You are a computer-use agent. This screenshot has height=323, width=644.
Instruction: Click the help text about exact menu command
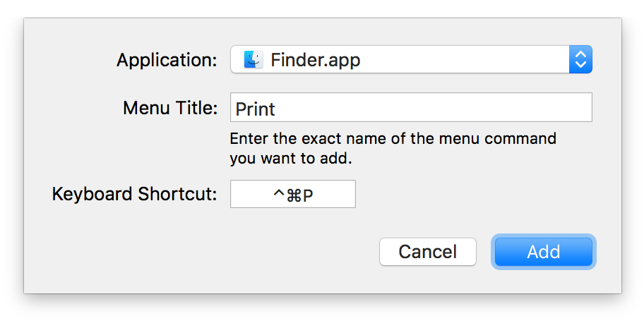(393, 138)
